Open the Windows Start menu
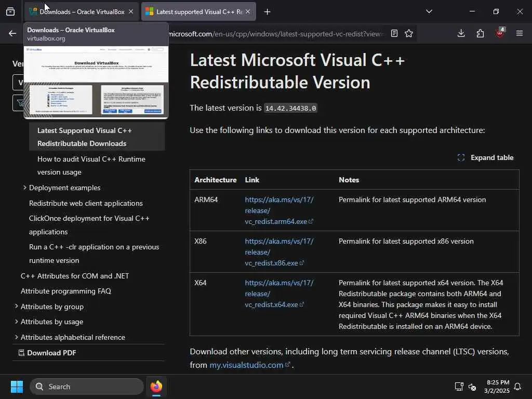The width and height of the screenshot is (532, 399). pyautogui.click(x=17, y=387)
